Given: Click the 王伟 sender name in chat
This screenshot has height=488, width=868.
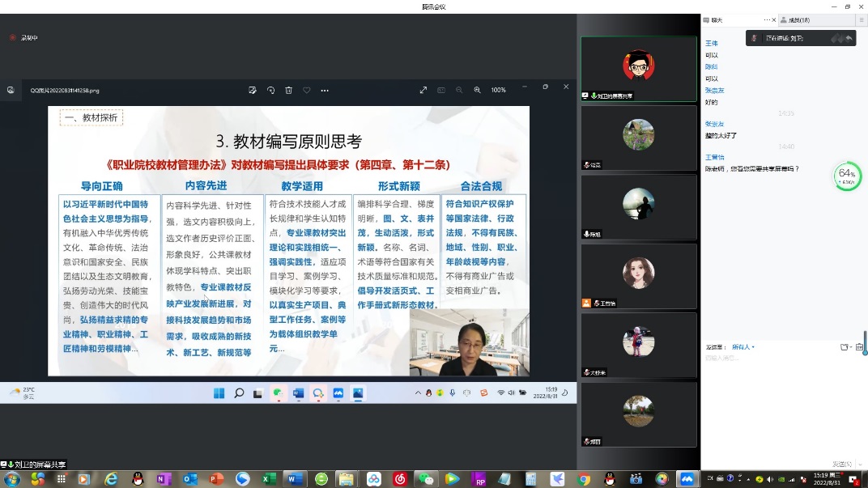Looking at the screenshot, I should pos(711,44).
